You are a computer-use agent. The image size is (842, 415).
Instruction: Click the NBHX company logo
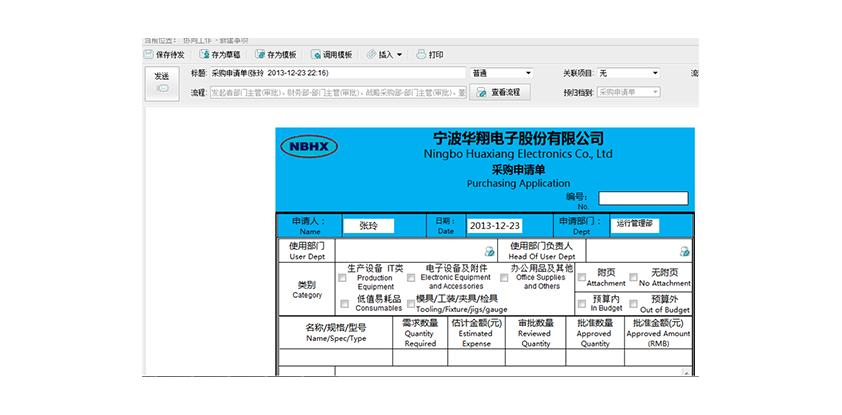tap(309, 147)
